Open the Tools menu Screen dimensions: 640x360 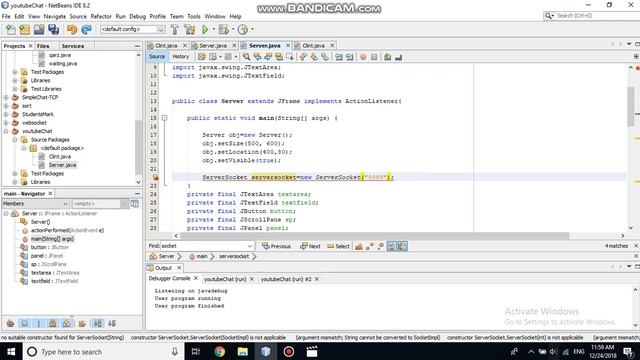(194, 16)
